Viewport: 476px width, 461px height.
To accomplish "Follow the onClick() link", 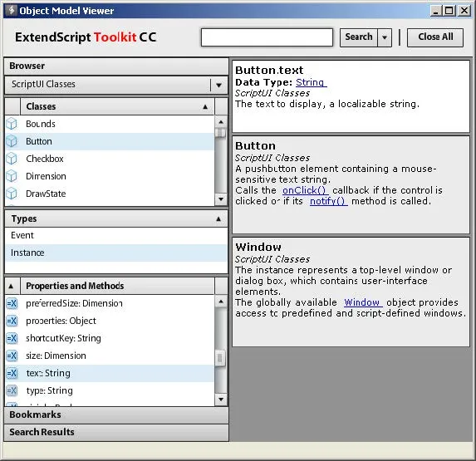I will click(305, 190).
